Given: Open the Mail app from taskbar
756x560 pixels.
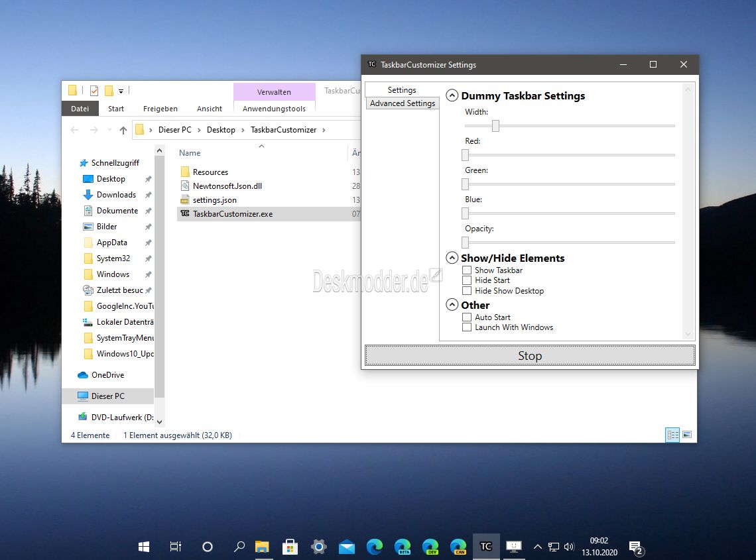Looking at the screenshot, I should tap(347, 547).
